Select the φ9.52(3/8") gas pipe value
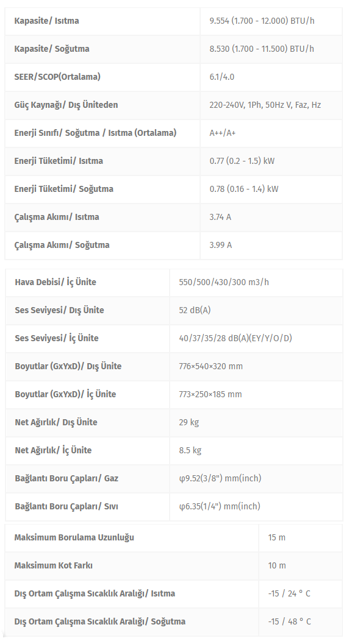 coord(220,478)
